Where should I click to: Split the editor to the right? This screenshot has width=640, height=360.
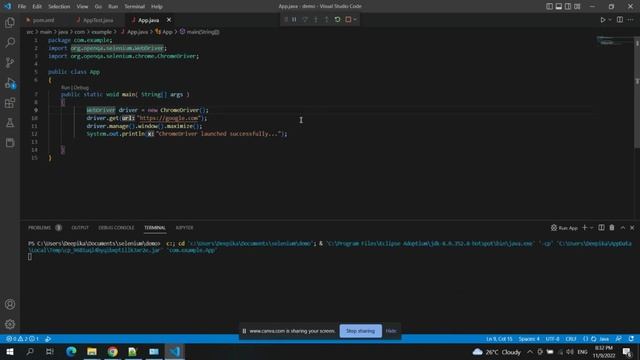(620, 20)
